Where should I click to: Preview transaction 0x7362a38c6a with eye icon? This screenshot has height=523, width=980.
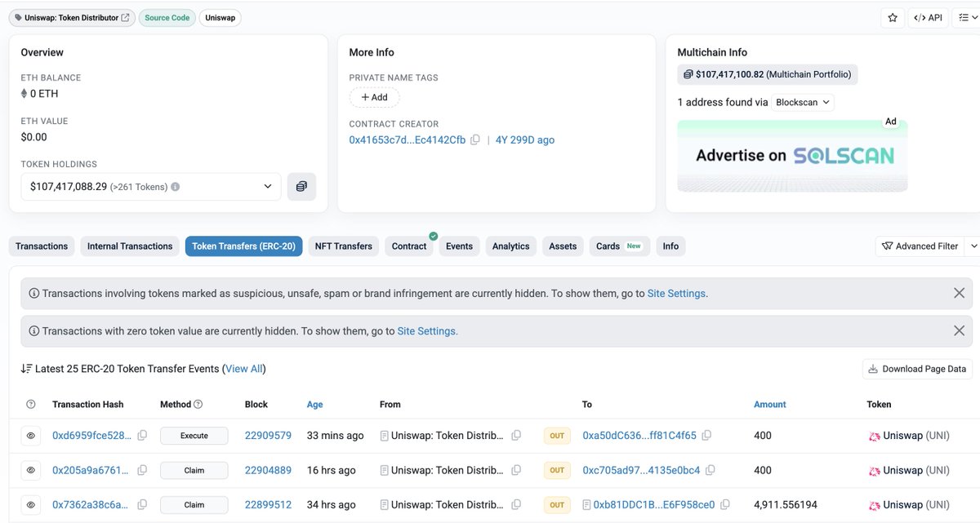pyautogui.click(x=31, y=505)
